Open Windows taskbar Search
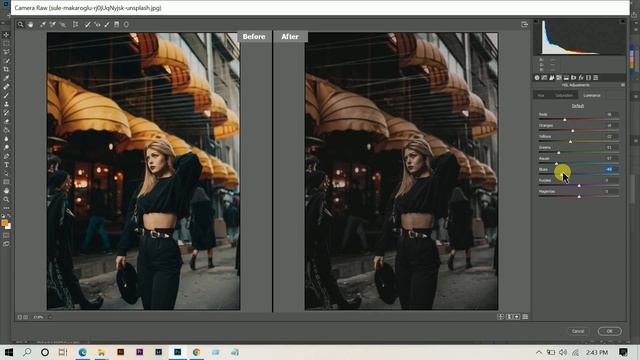This screenshot has height=360, width=640. point(27,352)
